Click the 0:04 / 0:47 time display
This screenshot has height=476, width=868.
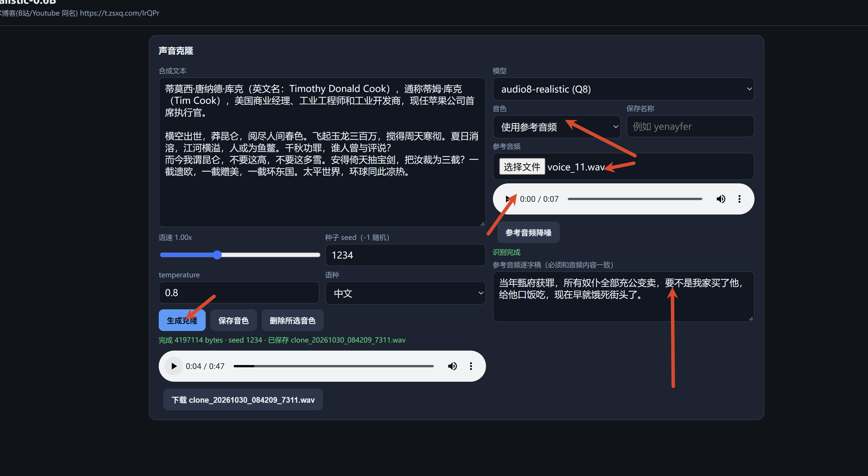tap(205, 366)
